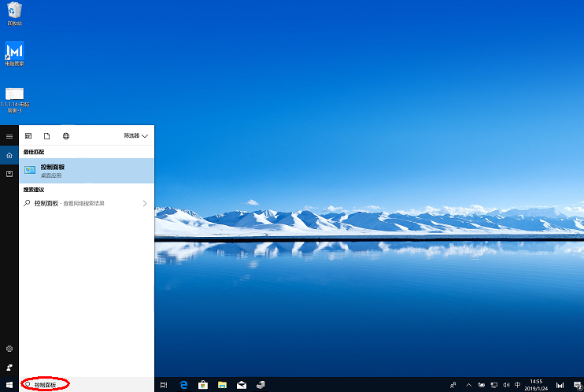
Task: Open search settings gear icon
Action: click(x=9, y=349)
